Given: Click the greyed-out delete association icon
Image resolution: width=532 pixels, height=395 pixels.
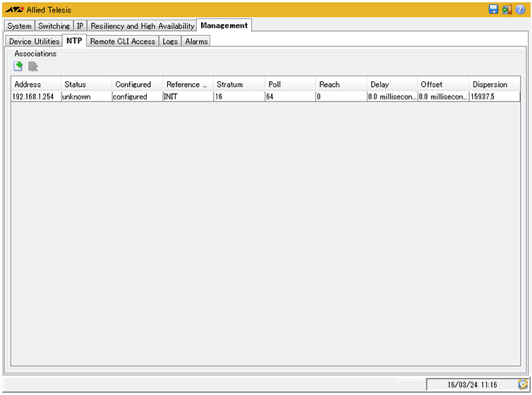Looking at the screenshot, I should point(32,66).
